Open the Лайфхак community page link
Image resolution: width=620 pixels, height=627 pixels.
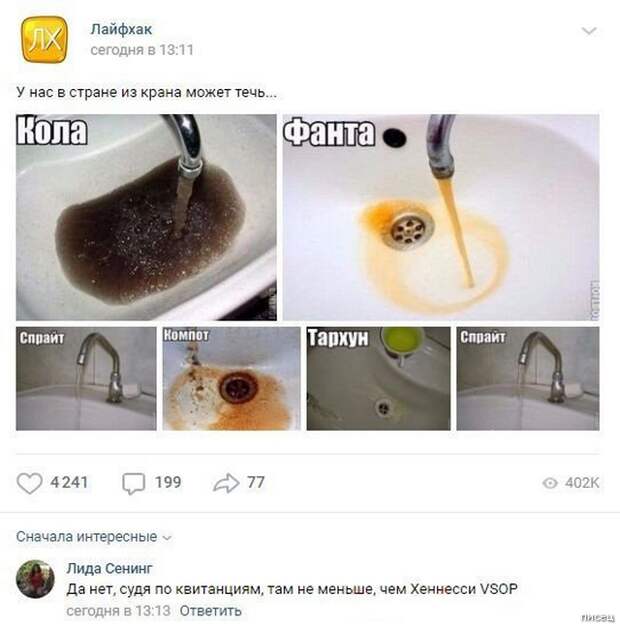[121, 29]
